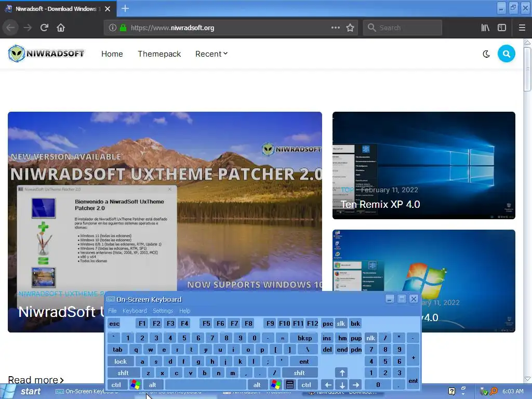The width and height of the screenshot is (532, 399).
Task: Click the left Windows logo key on-screen
Action: [136, 385]
